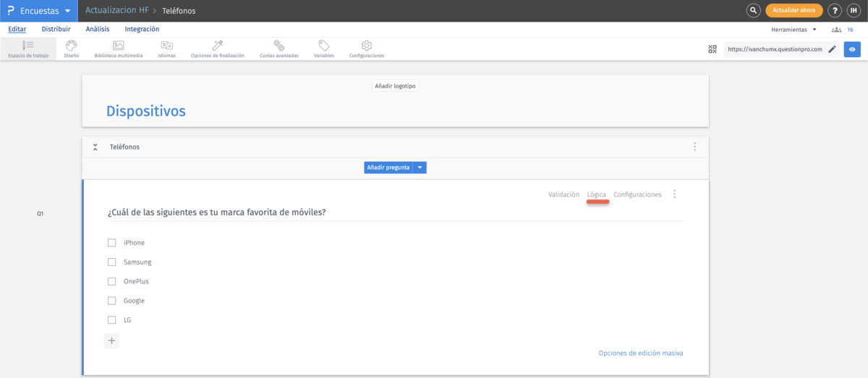Collapse the Teléfonos block
Screen dimensions: 868x378
click(95, 147)
